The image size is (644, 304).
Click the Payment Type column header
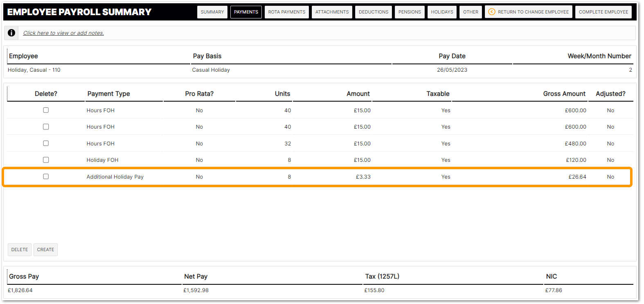108,94
